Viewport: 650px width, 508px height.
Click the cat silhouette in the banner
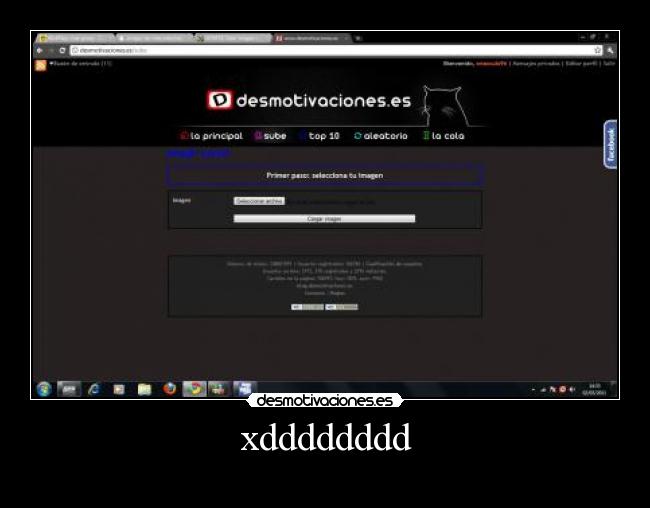tap(447, 106)
